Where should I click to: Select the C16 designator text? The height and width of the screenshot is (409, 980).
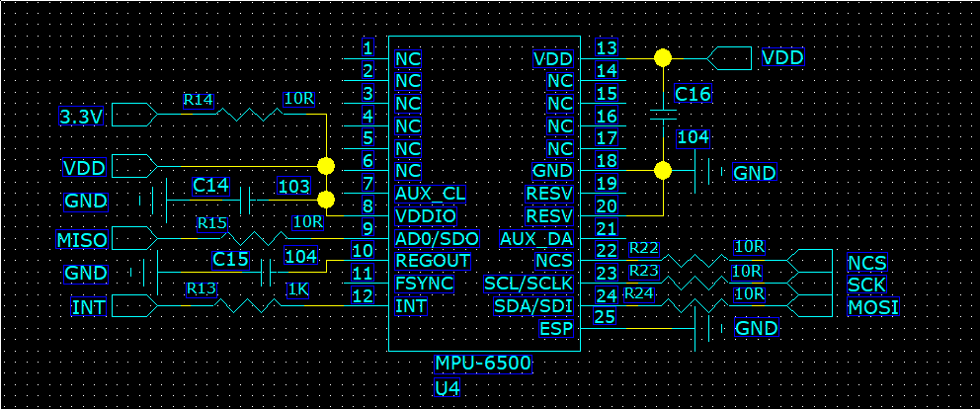click(x=694, y=95)
